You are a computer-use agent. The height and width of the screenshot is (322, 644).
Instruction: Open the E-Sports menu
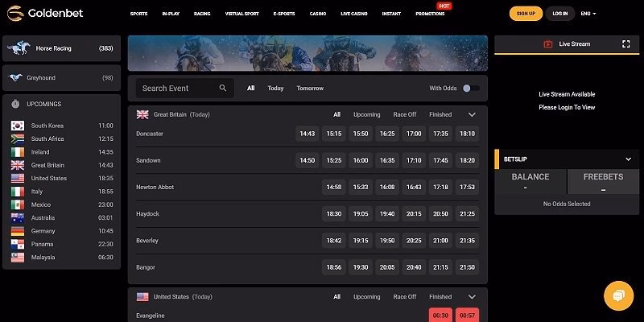pyautogui.click(x=284, y=14)
